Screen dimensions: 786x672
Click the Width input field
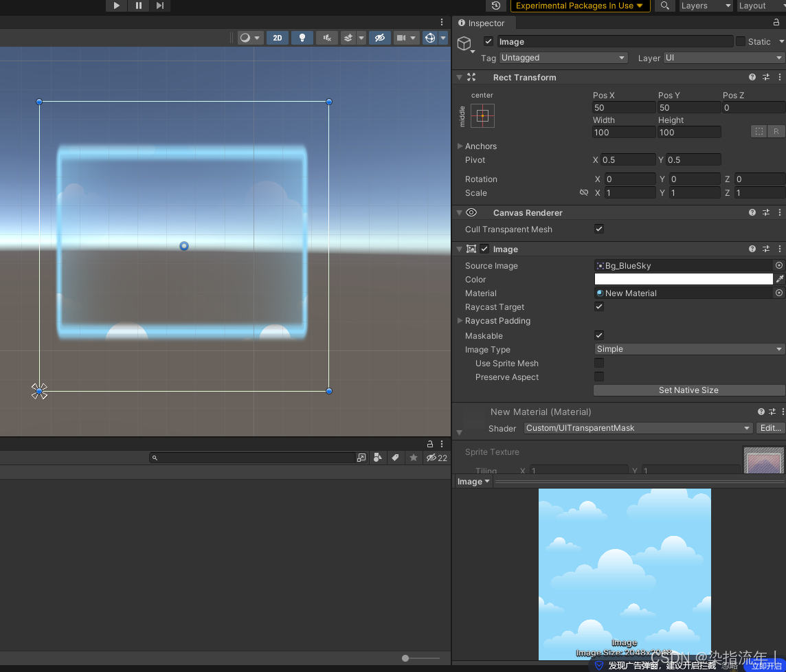click(624, 133)
